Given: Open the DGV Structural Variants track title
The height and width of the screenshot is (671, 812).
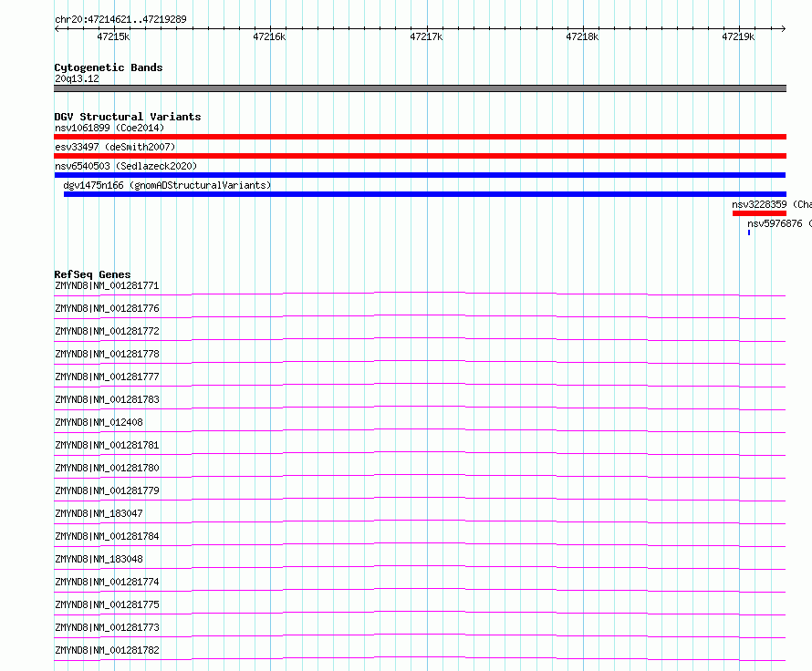Looking at the screenshot, I should point(128,117).
